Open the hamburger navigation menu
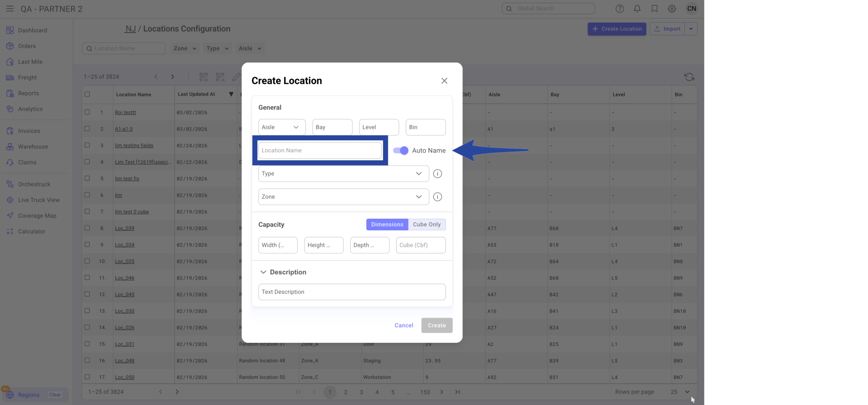The image size is (868, 405). point(10,9)
